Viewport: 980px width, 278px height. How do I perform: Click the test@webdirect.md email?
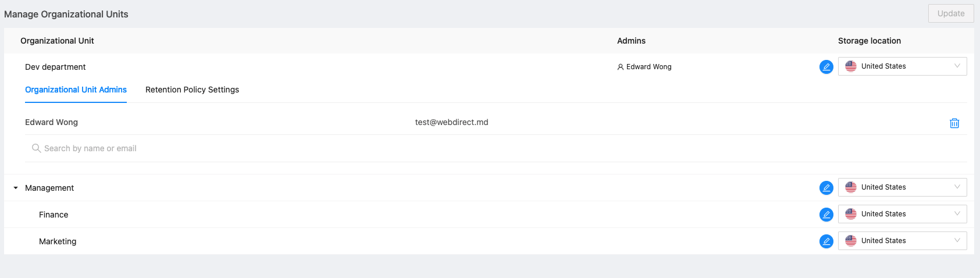pyautogui.click(x=451, y=122)
